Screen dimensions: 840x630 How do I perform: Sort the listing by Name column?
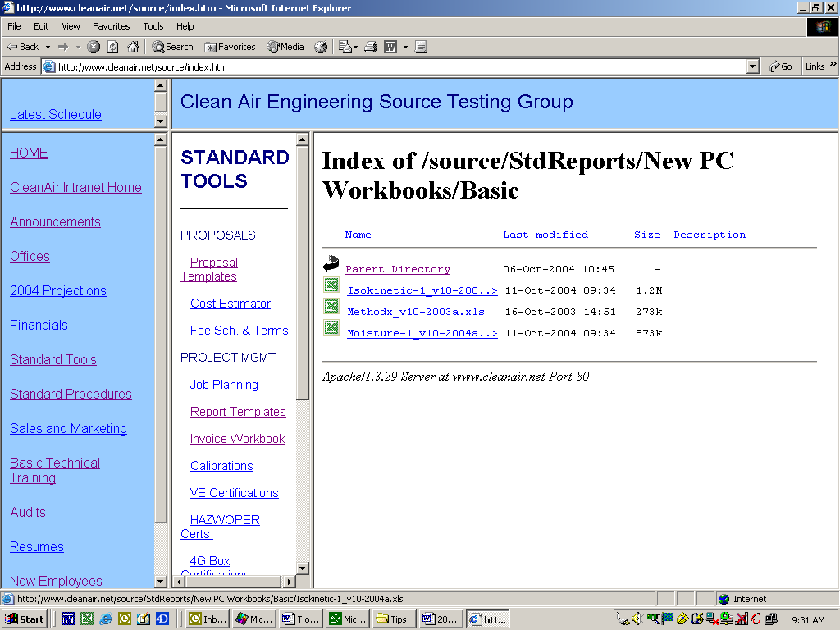coord(358,235)
